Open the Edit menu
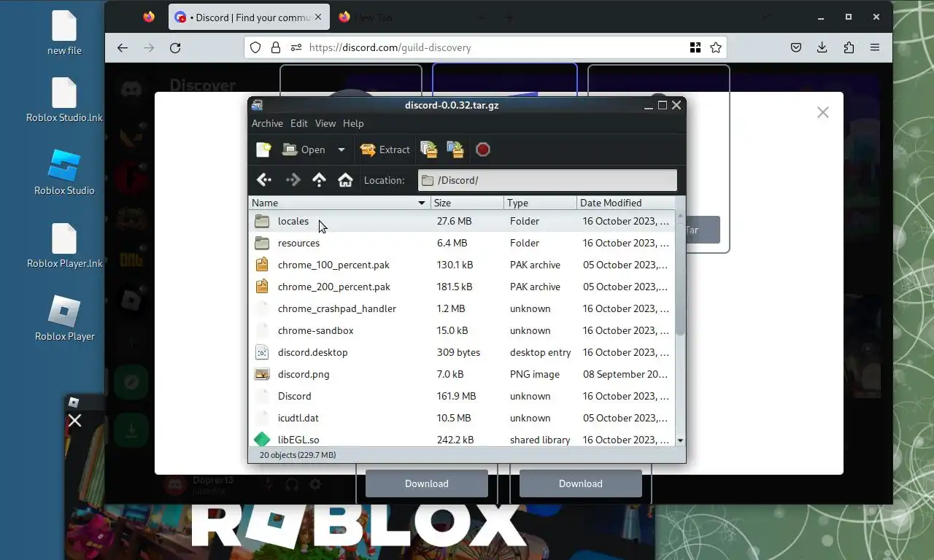Image resolution: width=934 pixels, height=560 pixels. [x=299, y=123]
